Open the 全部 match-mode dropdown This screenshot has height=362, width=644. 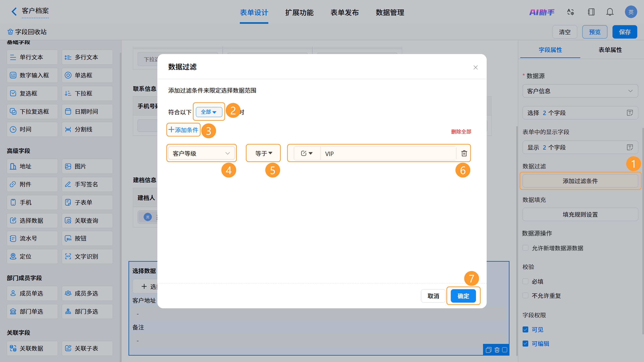point(209,112)
